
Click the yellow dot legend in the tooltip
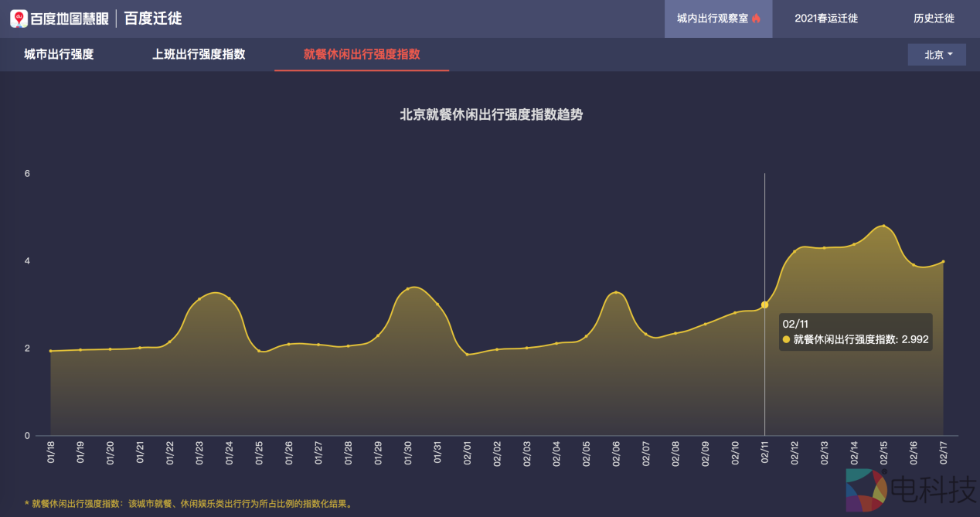click(786, 340)
